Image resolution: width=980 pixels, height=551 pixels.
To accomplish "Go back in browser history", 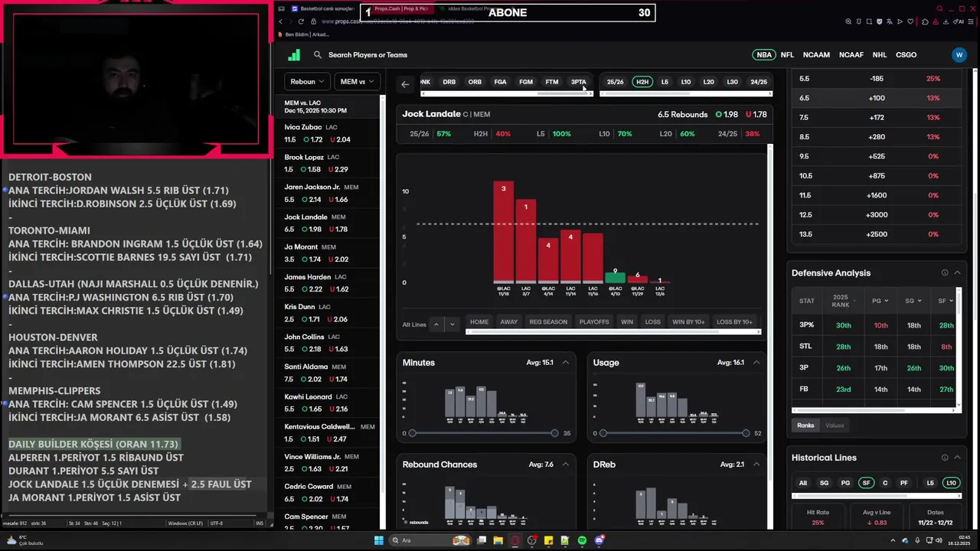I will 280,21.
